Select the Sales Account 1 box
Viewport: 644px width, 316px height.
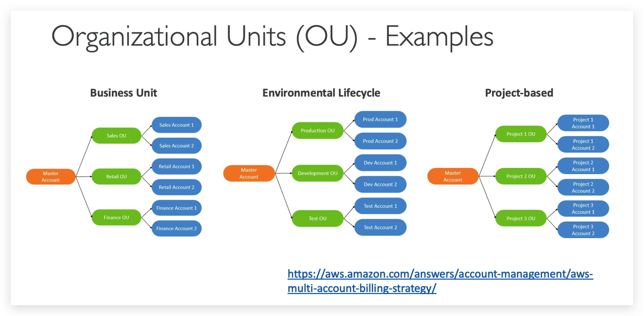coord(176,125)
